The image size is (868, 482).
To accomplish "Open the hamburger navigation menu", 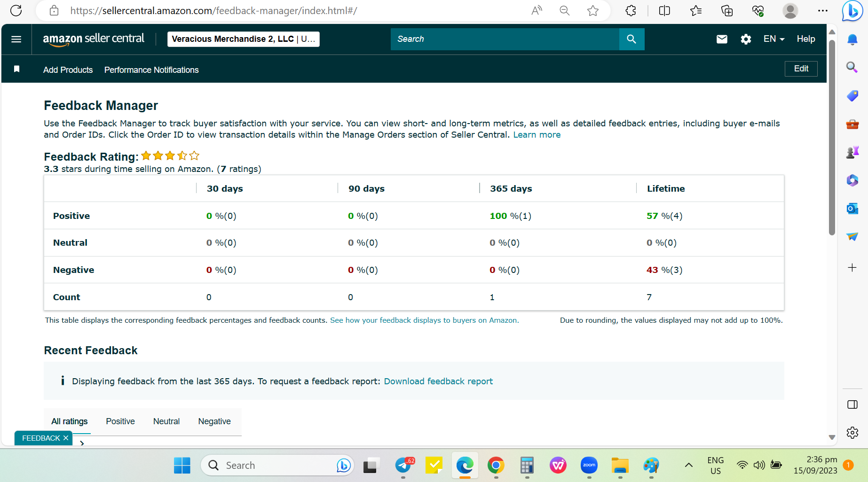I will point(16,39).
